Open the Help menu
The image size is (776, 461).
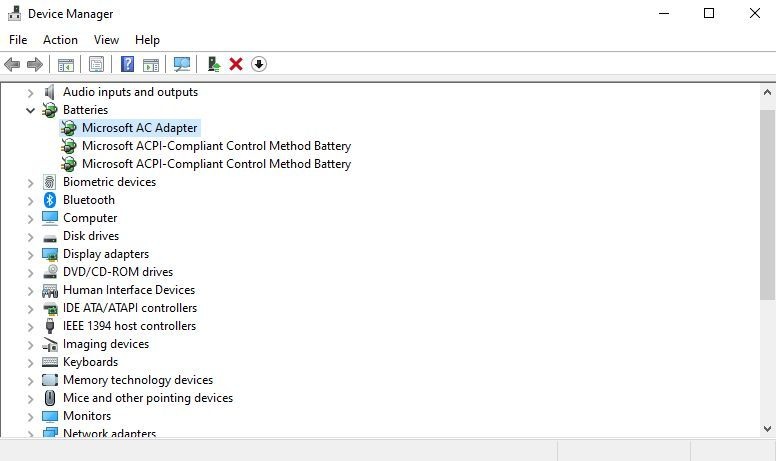point(147,40)
